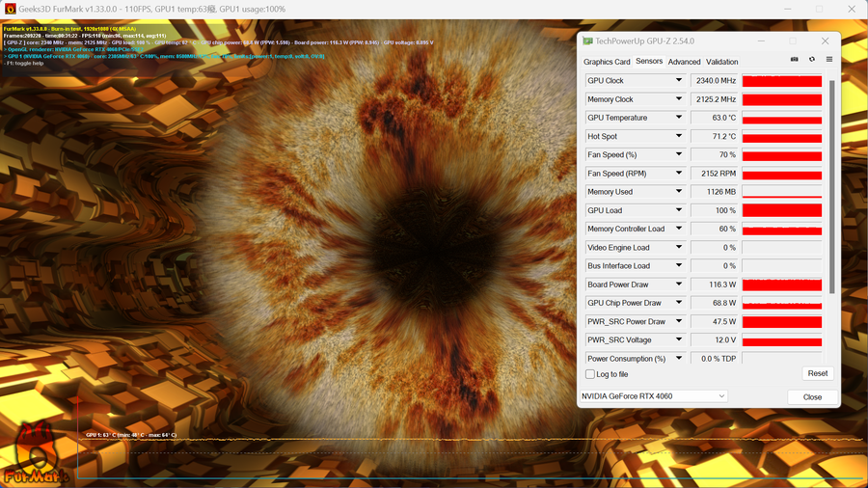This screenshot has width=868, height=488.
Task: Open the PWR_SRC Voltage dropdown
Action: pyautogui.click(x=679, y=339)
